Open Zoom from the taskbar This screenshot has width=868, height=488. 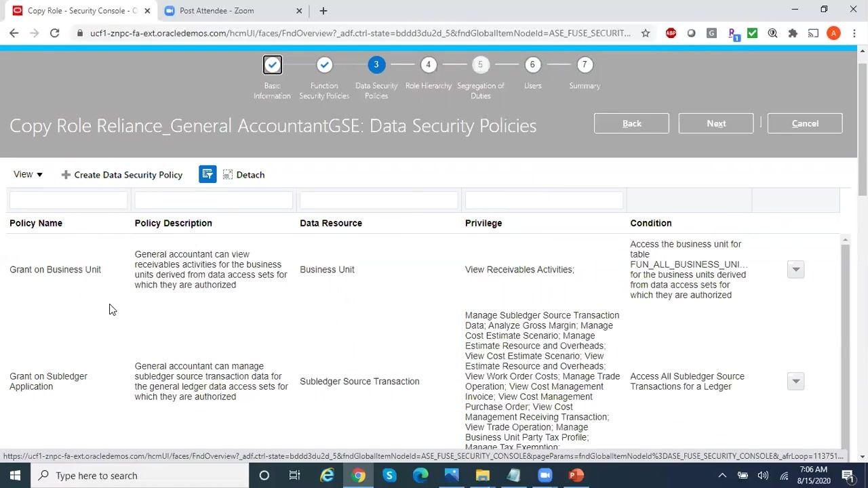[x=545, y=475]
